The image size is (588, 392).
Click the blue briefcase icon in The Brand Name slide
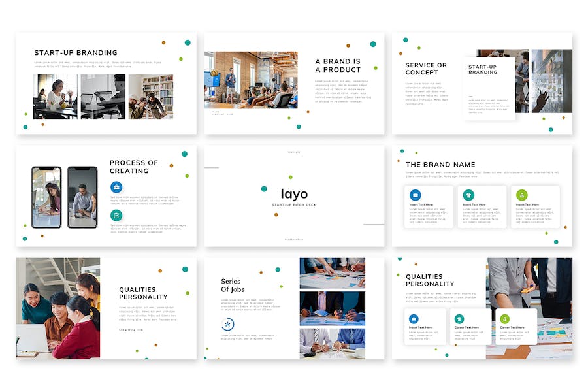[x=415, y=195]
